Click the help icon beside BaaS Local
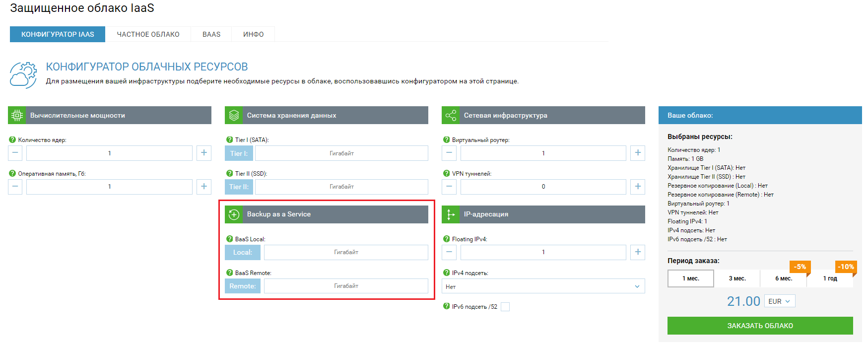This screenshot has width=868, height=347. point(229,239)
